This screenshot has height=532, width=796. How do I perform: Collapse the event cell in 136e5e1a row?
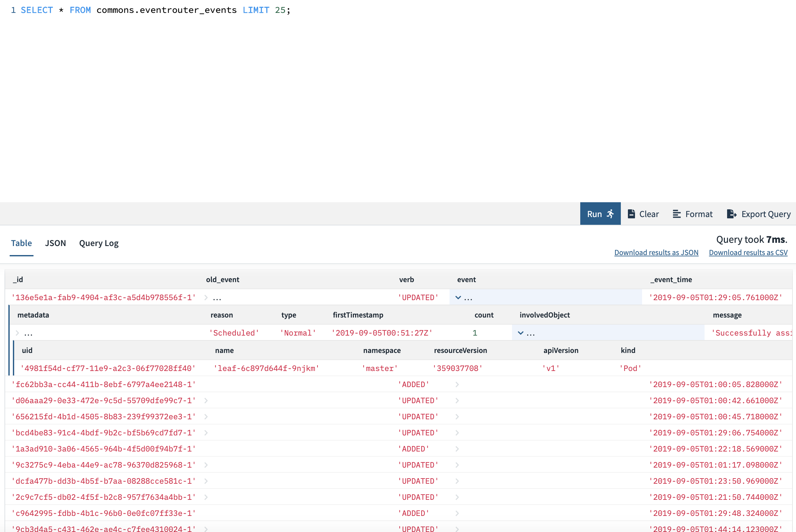click(x=458, y=298)
